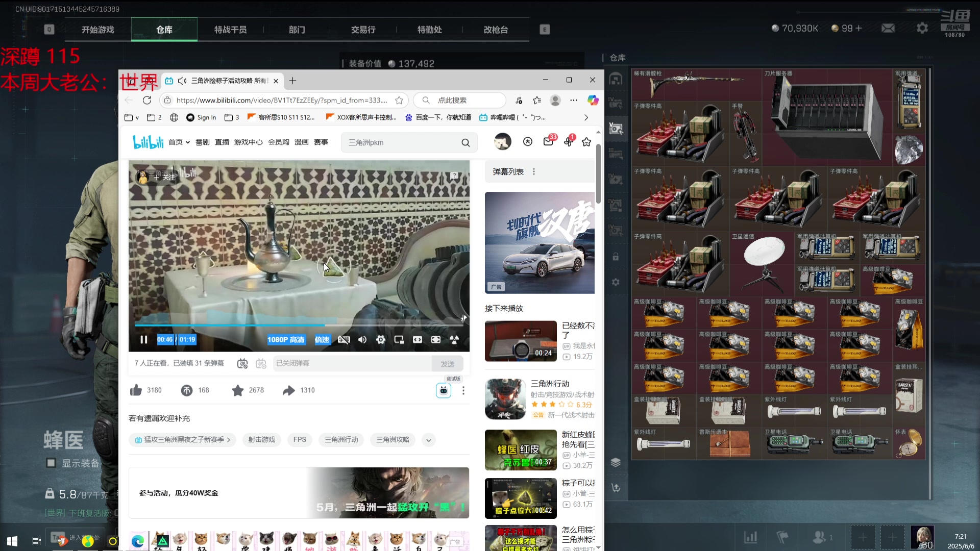Image resolution: width=980 pixels, height=551 pixels.
Task: Switch to 特战干员 tab in game
Action: coord(231,30)
